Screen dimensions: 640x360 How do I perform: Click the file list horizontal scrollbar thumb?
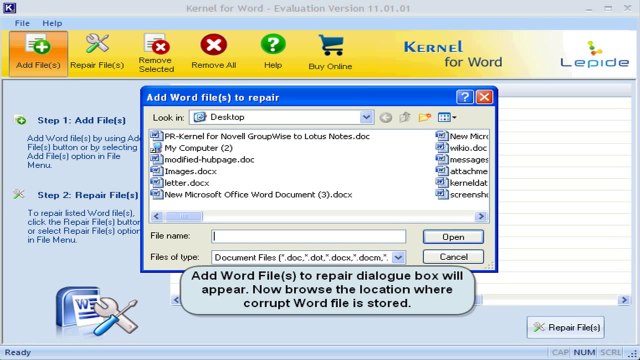tap(183, 216)
